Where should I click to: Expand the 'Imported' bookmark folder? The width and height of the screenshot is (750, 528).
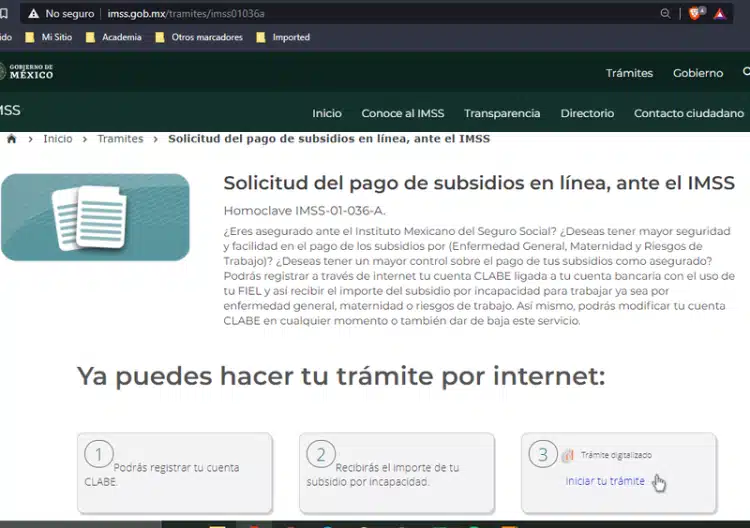pyautogui.click(x=283, y=37)
